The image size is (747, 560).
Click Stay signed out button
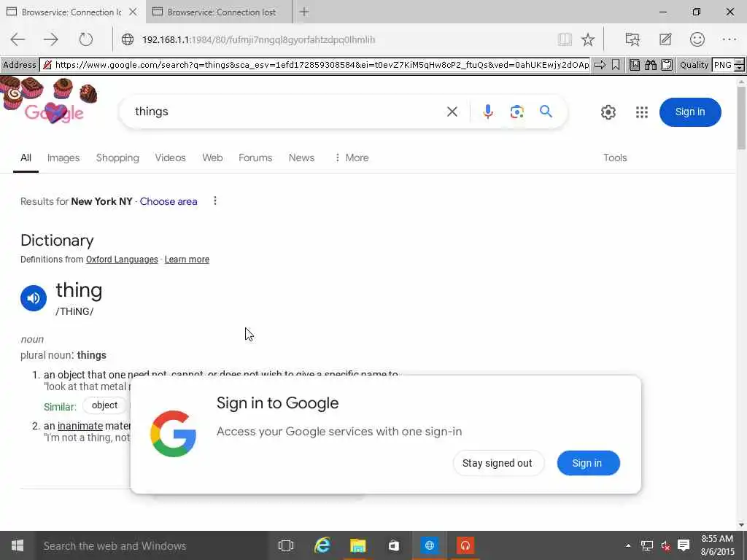[x=498, y=463]
